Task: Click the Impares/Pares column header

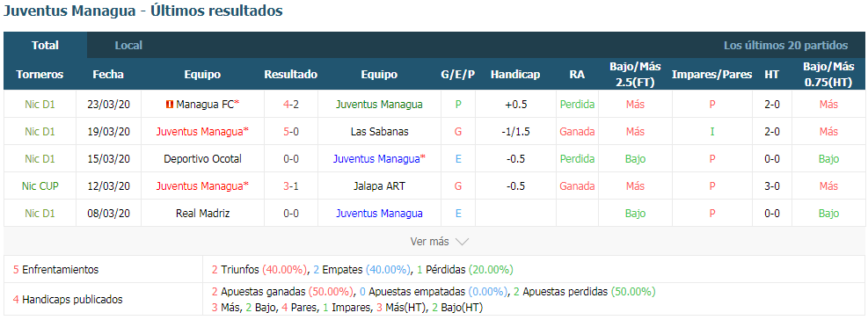Action: coord(711,74)
